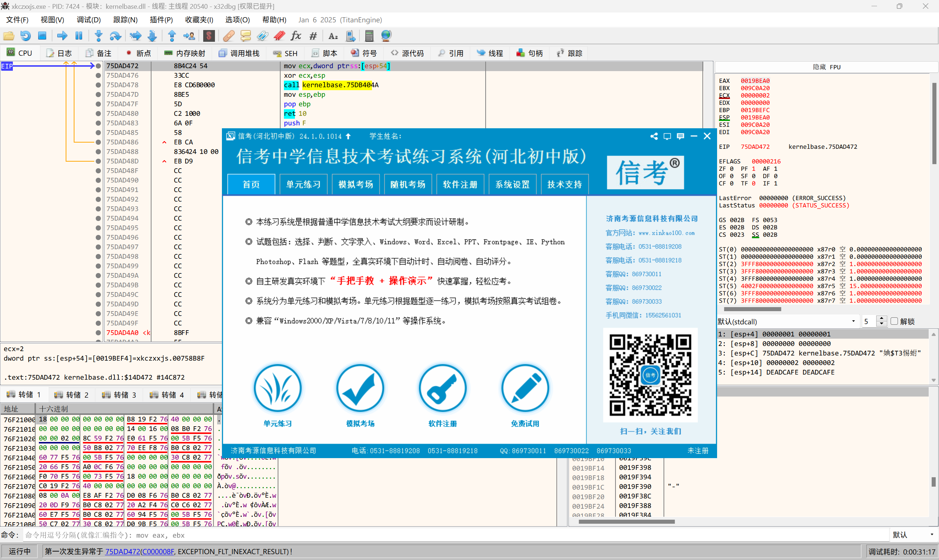
Task: Open 模拟考场 via the checkmark circle icon
Action: click(360, 387)
